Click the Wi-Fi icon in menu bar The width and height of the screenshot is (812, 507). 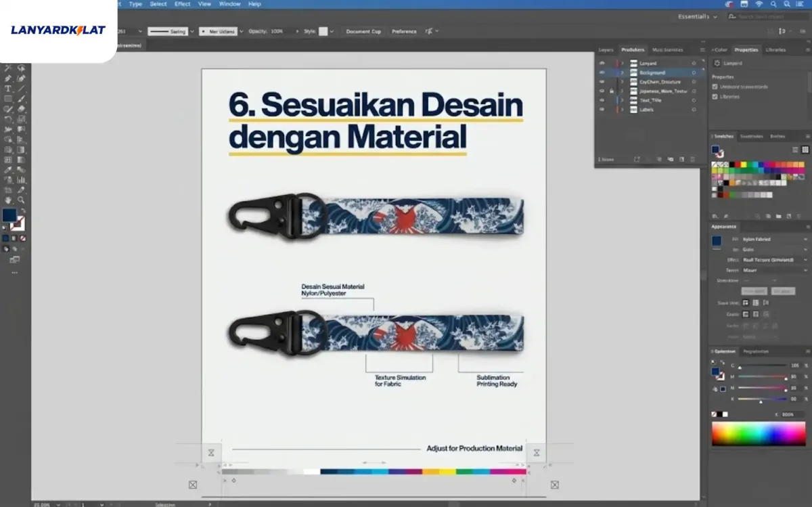[759, 4]
